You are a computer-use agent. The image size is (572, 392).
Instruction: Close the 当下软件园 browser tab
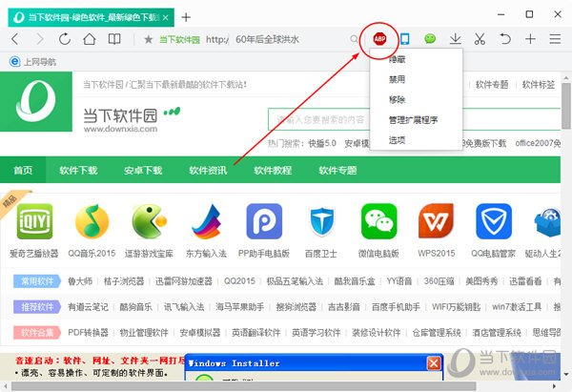tap(165, 17)
